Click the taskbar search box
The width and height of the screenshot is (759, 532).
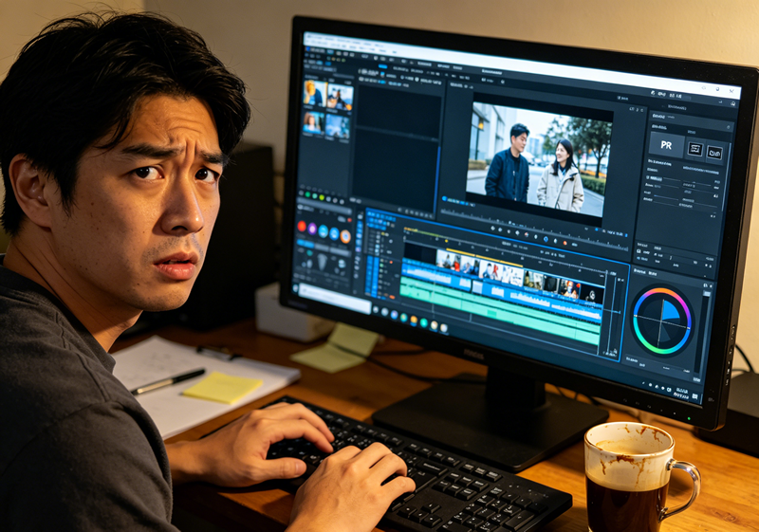pyautogui.click(x=334, y=298)
